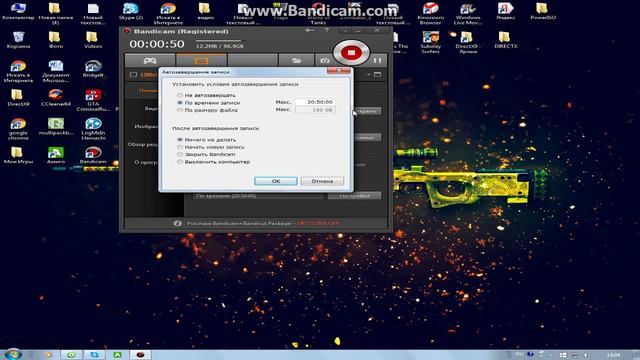
Task: Select the screen rectangle recording mode tab
Action: pyautogui.click(x=201, y=61)
